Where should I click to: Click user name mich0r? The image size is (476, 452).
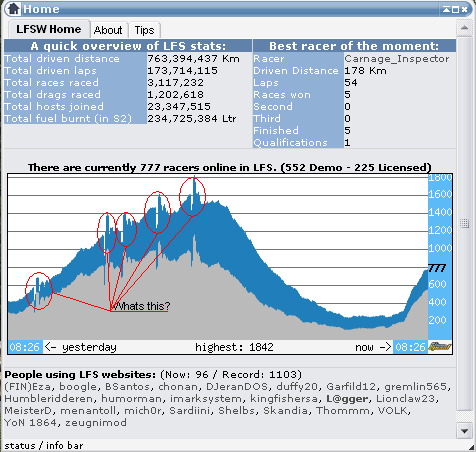click(x=143, y=411)
